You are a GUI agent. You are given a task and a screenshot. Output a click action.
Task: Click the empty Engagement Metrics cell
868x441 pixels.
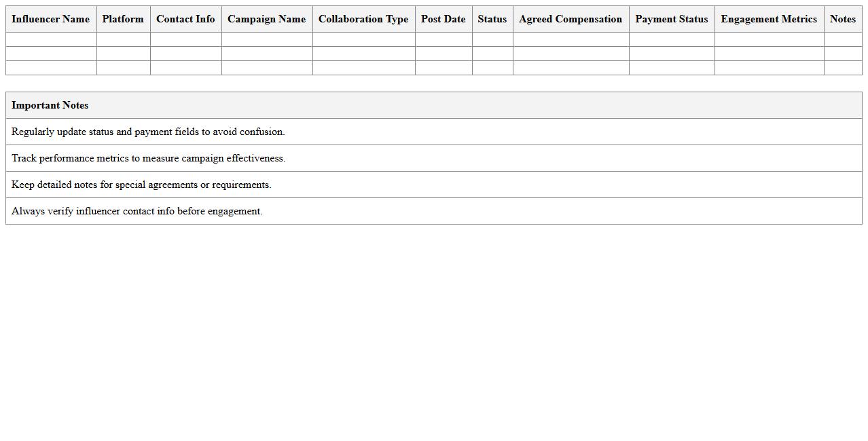(768, 39)
